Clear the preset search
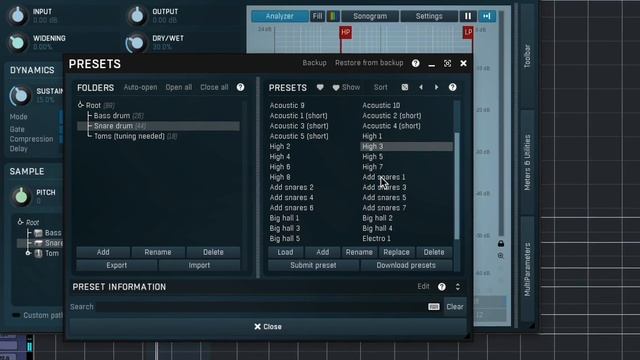Screen dimensions: 640x360 click(x=455, y=307)
